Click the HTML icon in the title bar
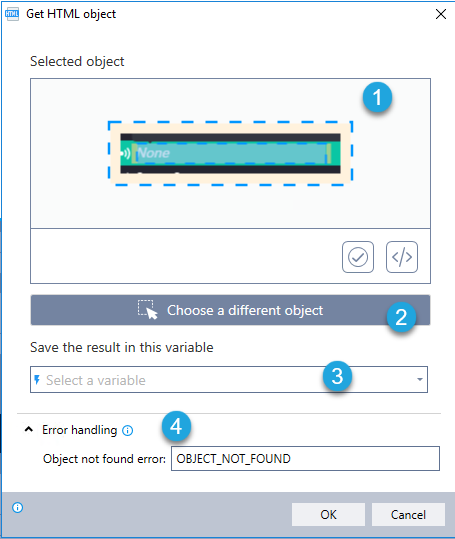 click(x=12, y=14)
